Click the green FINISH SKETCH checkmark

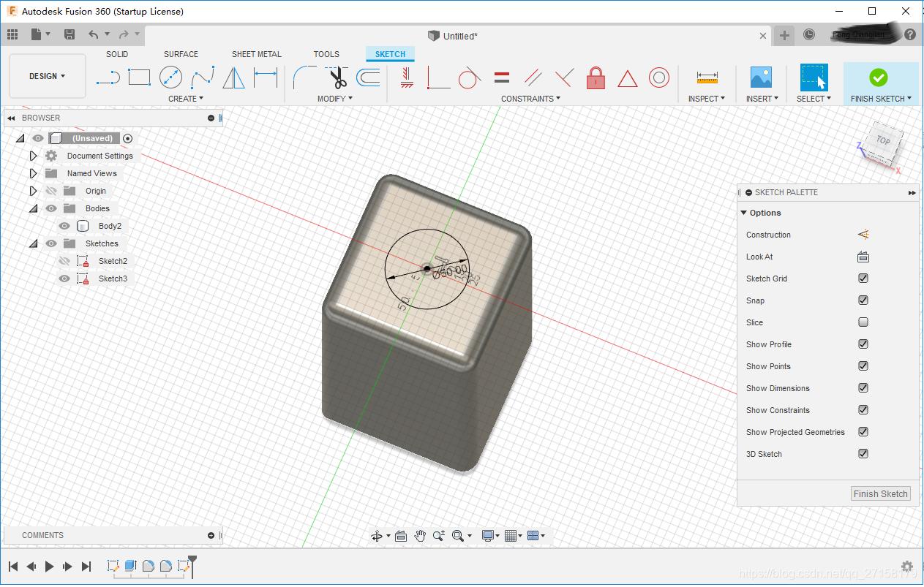pos(878,77)
